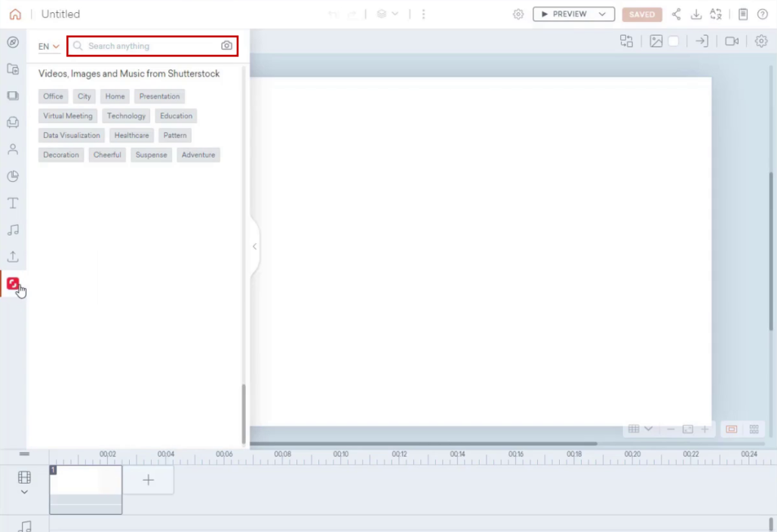Toggle the safe zone view at bottom right
This screenshot has width=777, height=532.
pos(732,429)
